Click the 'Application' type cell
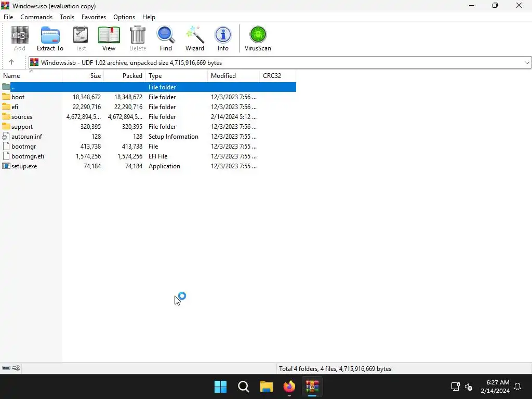Viewport: 532px width, 399px height. (x=164, y=166)
